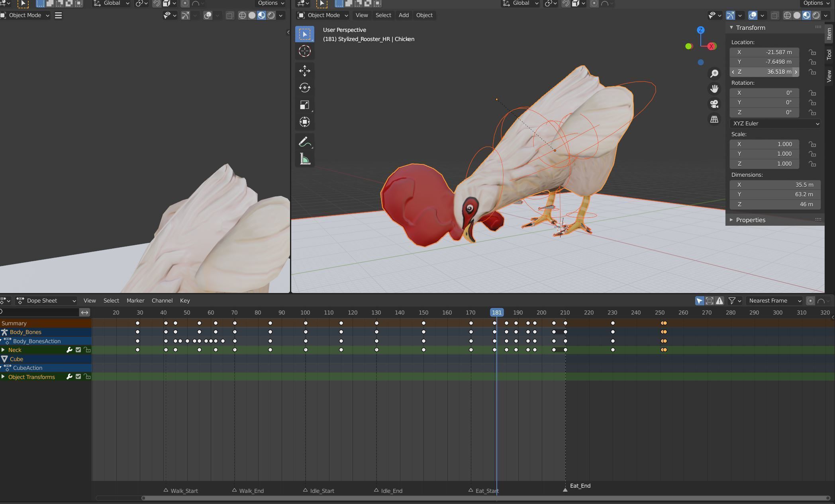Open the dope sheet Marker menu
Viewport: 835px width, 504px height.
[x=135, y=301]
